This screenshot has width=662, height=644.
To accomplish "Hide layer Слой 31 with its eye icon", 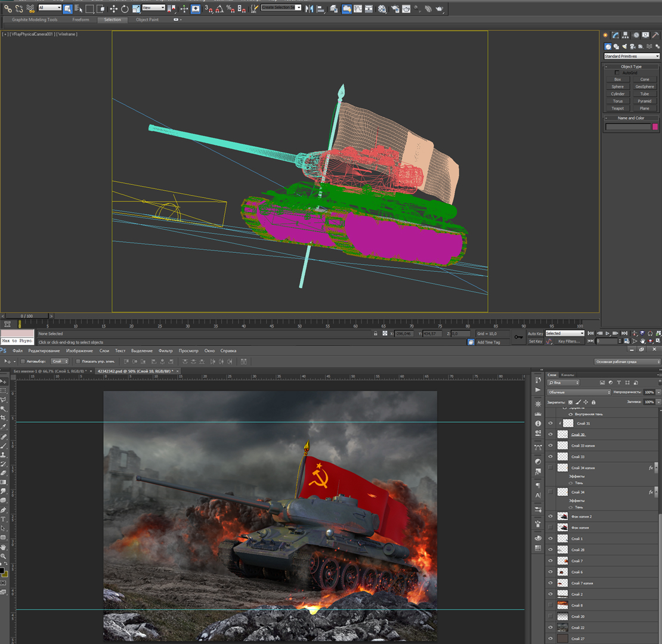I will (x=550, y=423).
